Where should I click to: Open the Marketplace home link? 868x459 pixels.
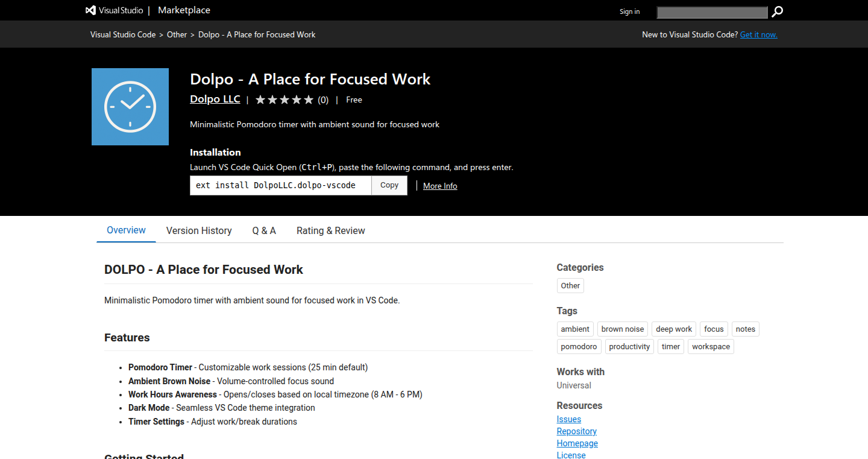click(x=184, y=10)
